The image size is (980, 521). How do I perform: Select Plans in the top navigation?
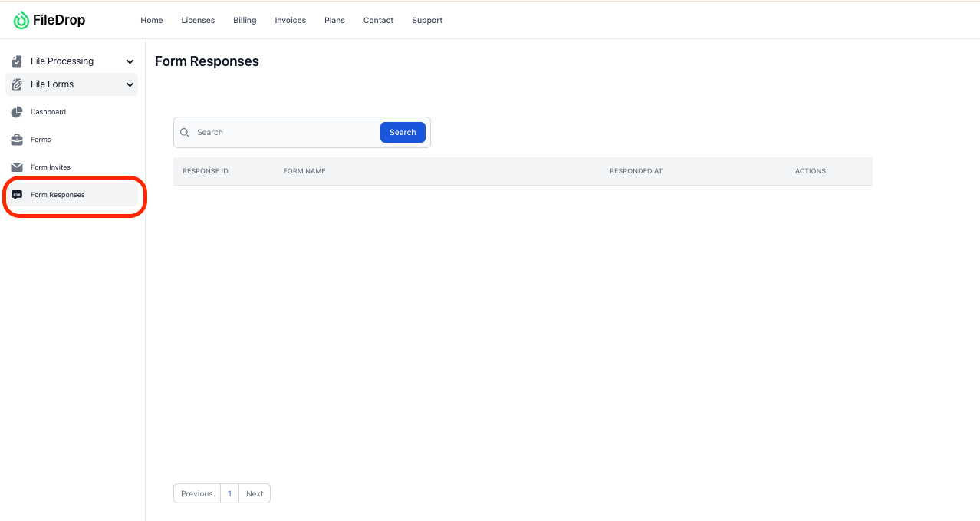pyautogui.click(x=334, y=21)
